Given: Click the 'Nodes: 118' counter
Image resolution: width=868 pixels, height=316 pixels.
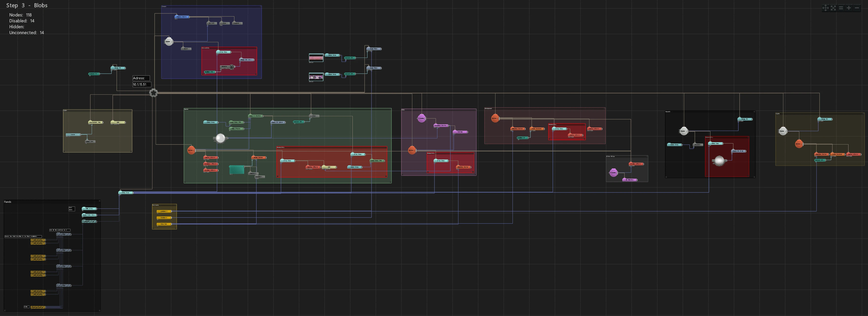Looking at the screenshot, I should tap(21, 15).
